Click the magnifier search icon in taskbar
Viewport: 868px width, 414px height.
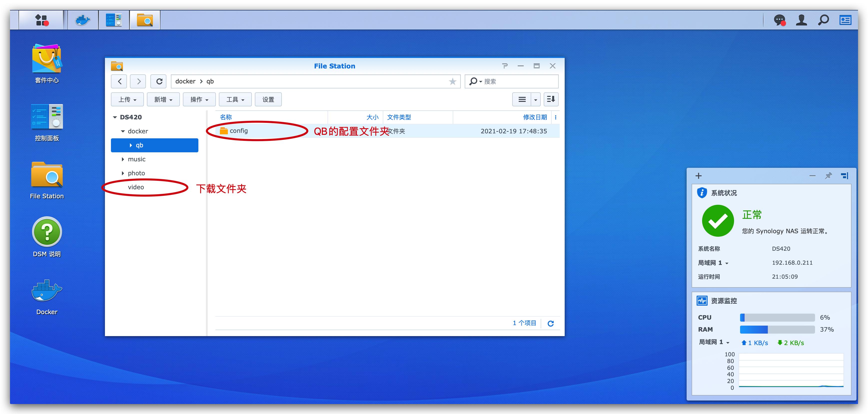point(823,20)
